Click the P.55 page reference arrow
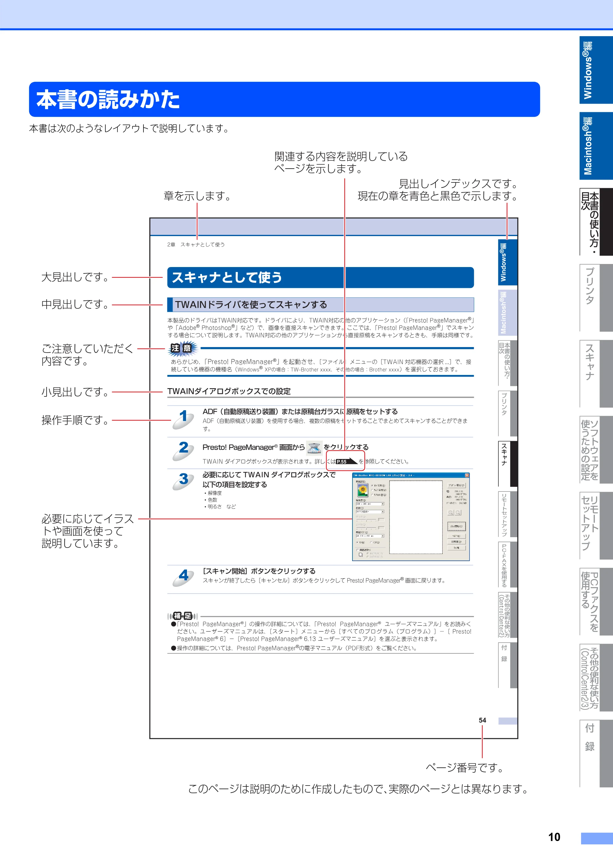 point(346,461)
